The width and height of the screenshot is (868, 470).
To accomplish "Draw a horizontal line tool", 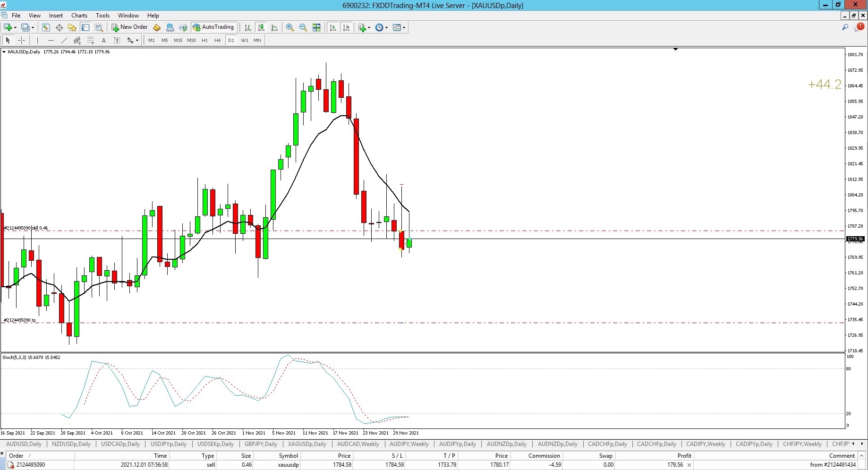I will click(51, 40).
